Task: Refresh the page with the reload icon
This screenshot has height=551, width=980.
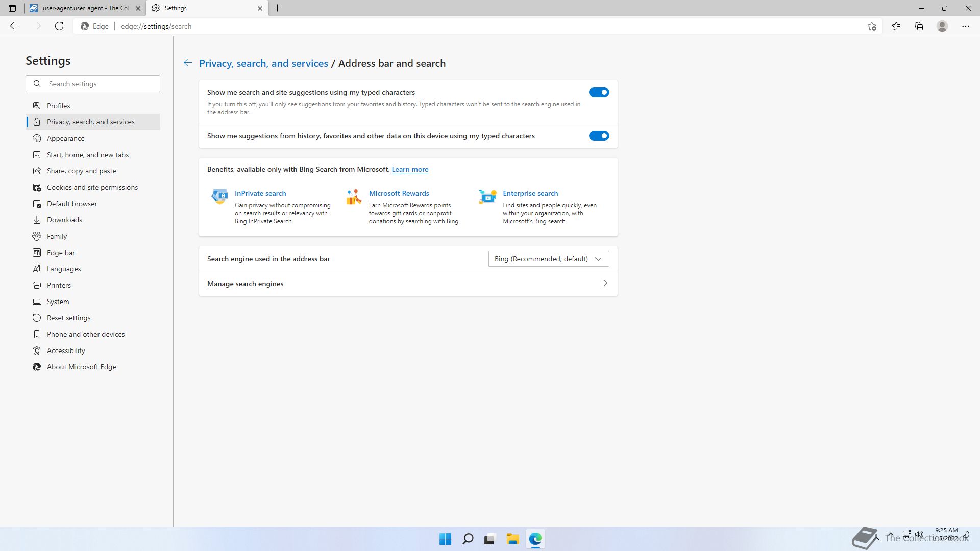Action: tap(59, 26)
